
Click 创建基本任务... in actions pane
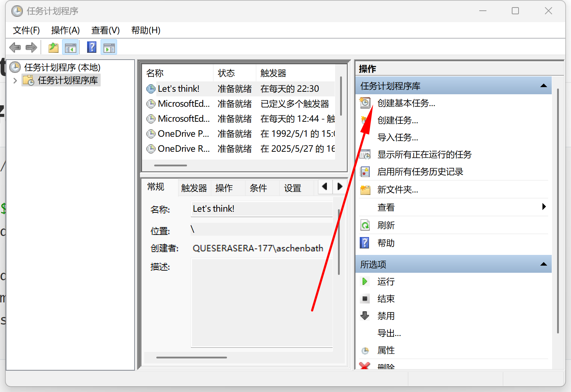tap(406, 103)
